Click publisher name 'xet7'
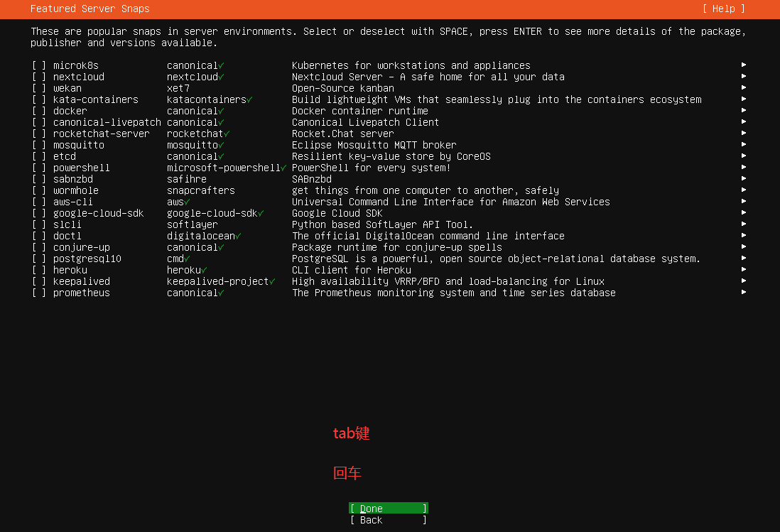Screen dimensions: 780x532 (178, 89)
